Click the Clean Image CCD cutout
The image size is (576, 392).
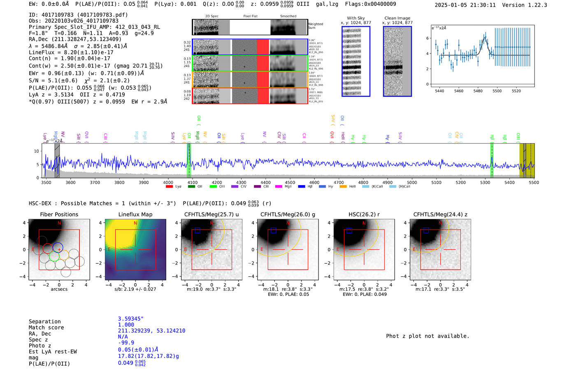pos(397,61)
